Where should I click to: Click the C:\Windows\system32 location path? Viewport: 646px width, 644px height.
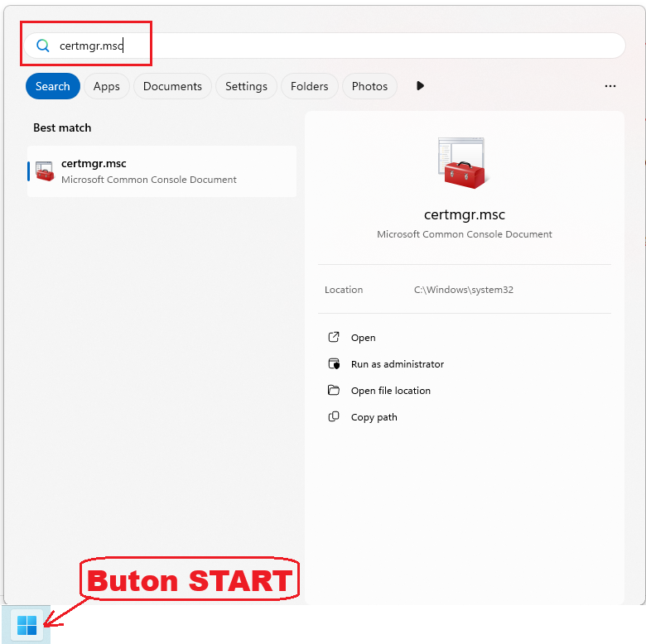pos(463,290)
